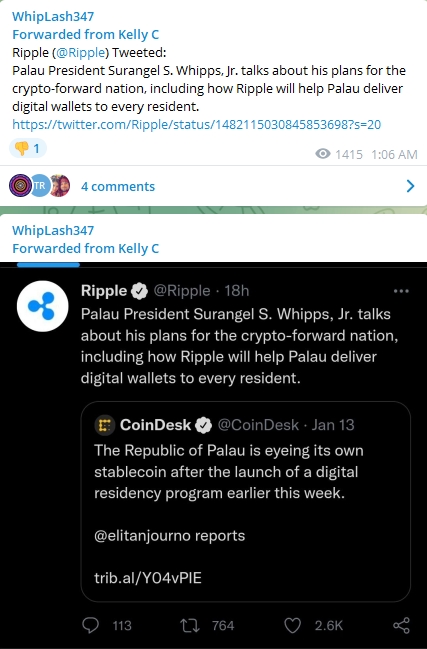Click the retweet icon showing 764
427x649 pixels.
pyautogui.click(x=190, y=625)
